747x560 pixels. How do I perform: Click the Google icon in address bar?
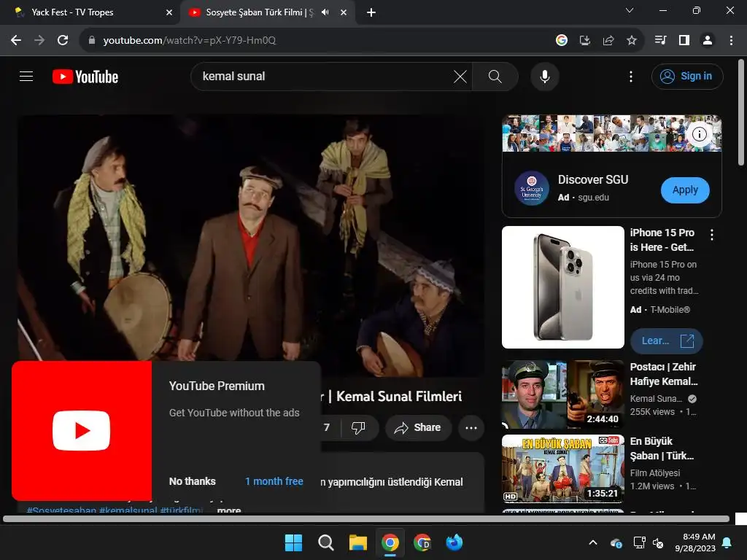[562, 40]
